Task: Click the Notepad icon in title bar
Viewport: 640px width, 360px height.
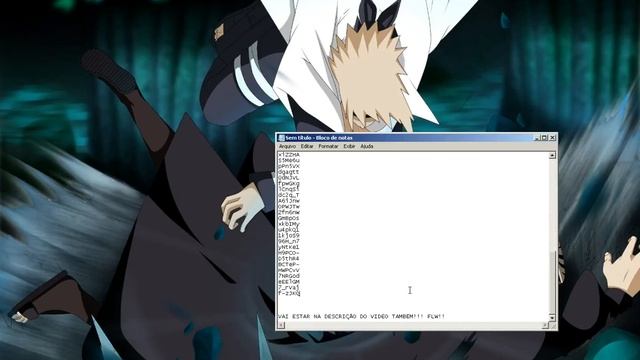Action: 281,138
